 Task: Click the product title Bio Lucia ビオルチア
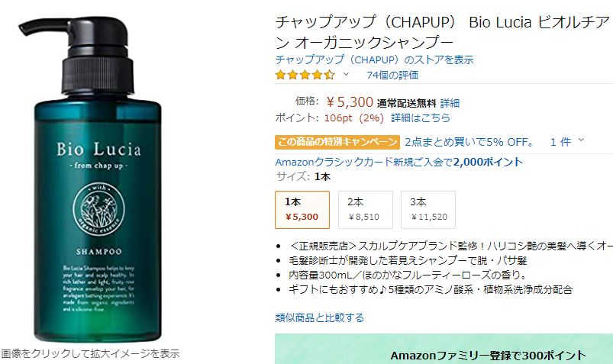[x=444, y=32]
